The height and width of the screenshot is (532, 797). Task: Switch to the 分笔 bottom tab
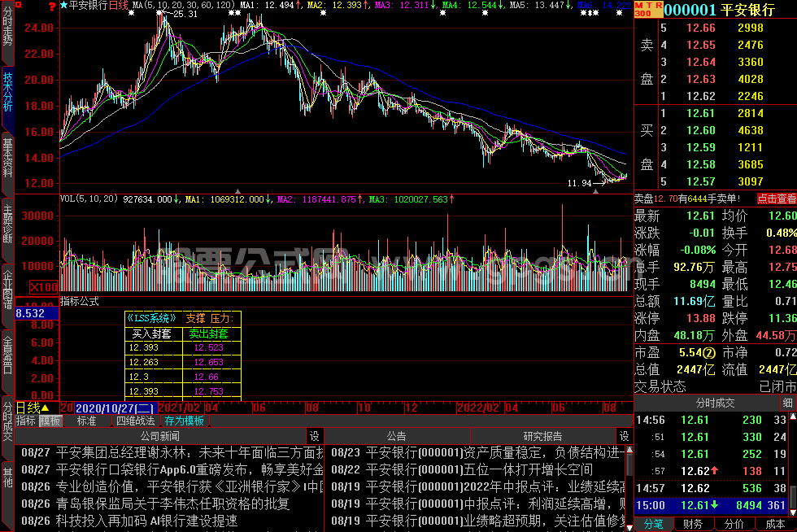[x=654, y=525]
